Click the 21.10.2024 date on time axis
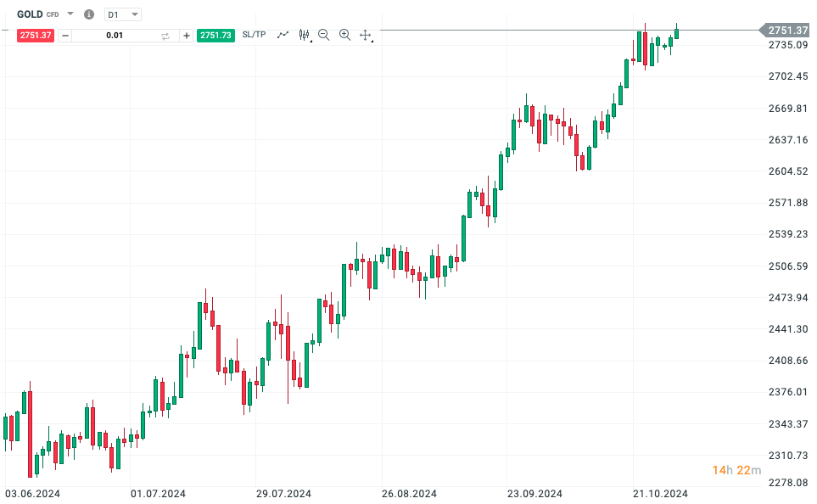Image resolution: width=817 pixels, height=504 pixels. pyautogui.click(x=660, y=493)
